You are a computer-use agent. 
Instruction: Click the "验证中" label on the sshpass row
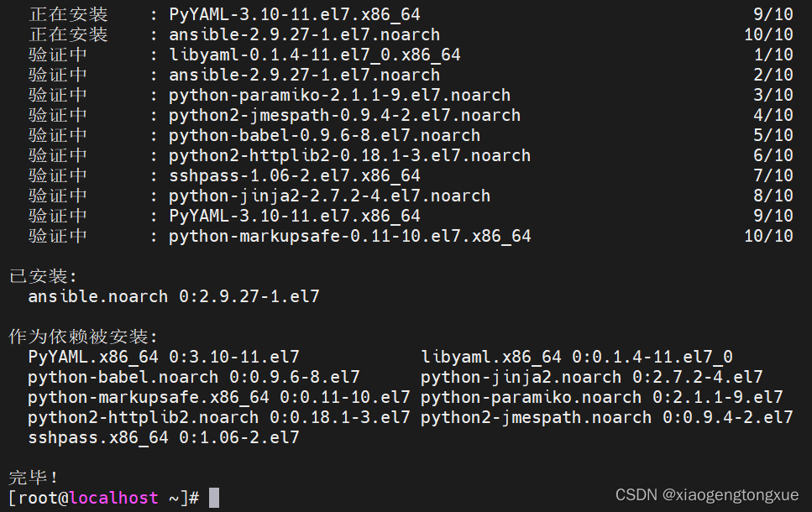(x=57, y=175)
